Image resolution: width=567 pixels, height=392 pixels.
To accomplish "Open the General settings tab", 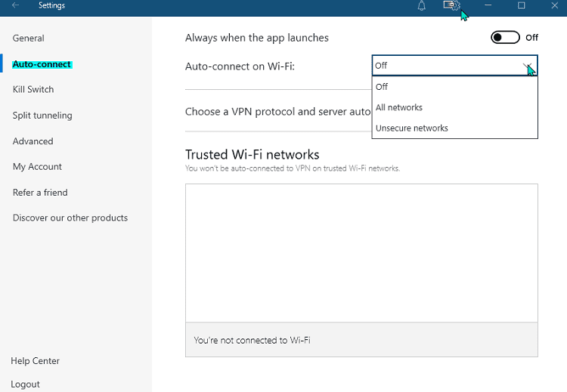I will (x=29, y=38).
